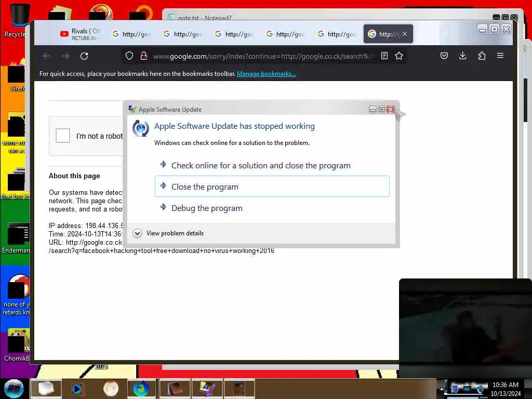This screenshot has width=532, height=399.
Task: Open the Calculator taskbar icon
Action: click(x=239, y=389)
